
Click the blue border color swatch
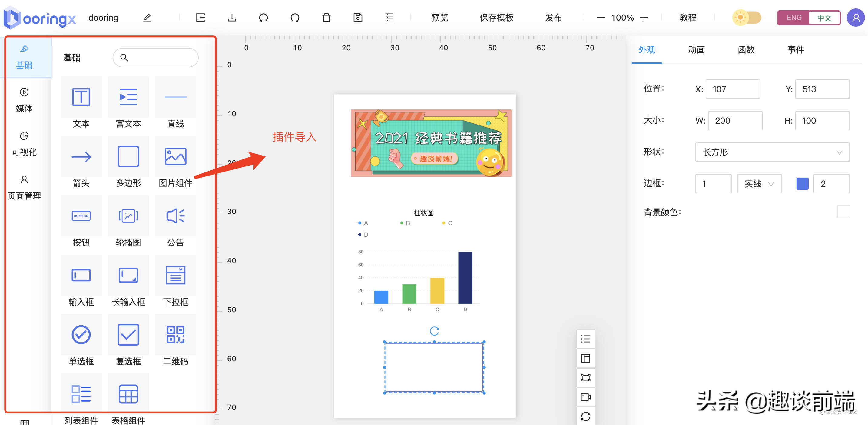tap(803, 183)
